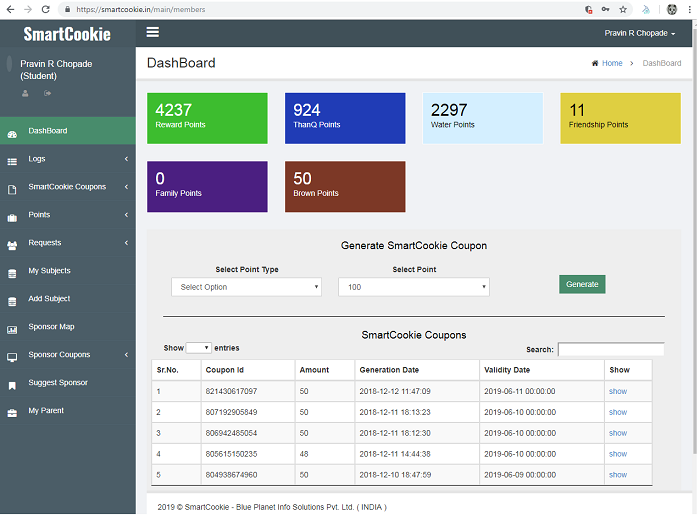Click the My Parent briefcase icon
700x524 pixels.
click(x=12, y=412)
